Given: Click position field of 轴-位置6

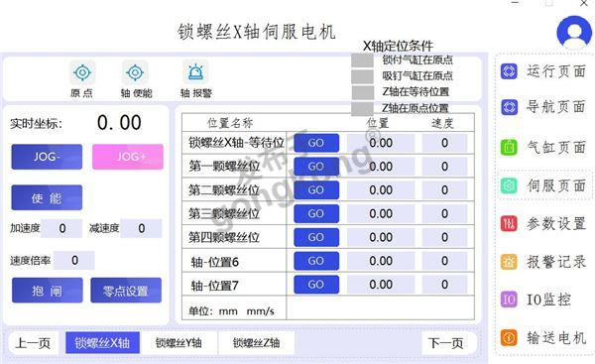Looking at the screenshot, I should click(x=381, y=261).
